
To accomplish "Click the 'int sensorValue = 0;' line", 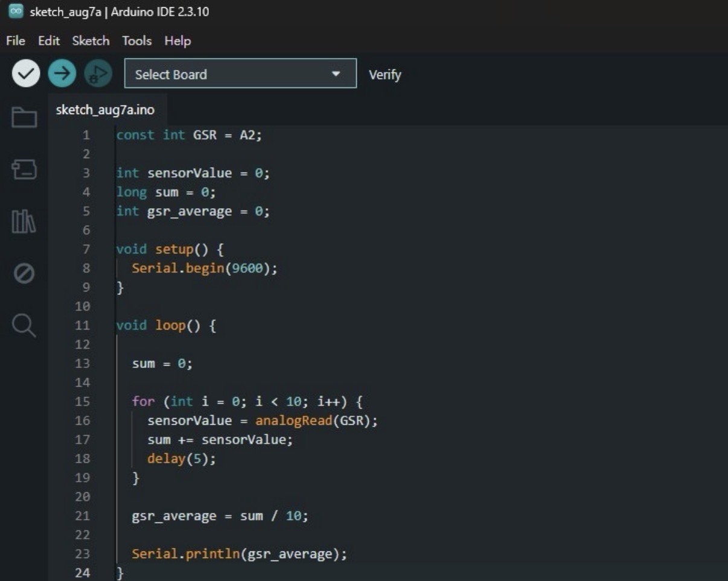I will 193,173.
